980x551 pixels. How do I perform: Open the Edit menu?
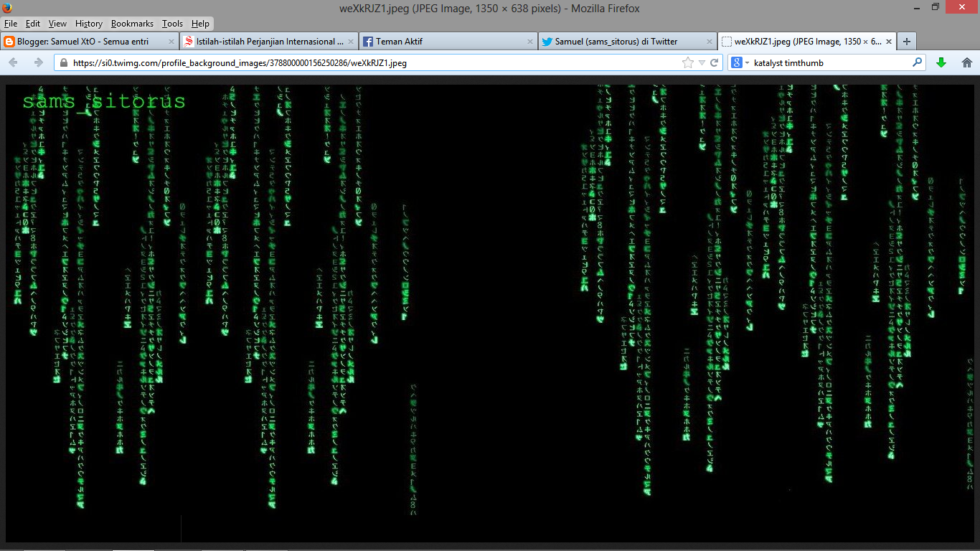(x=32, y=24)
